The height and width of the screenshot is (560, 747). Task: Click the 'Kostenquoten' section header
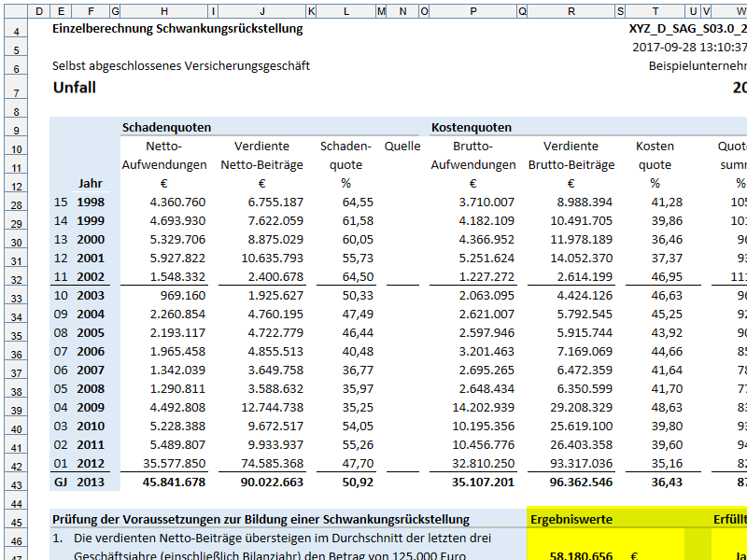(472, 128)
